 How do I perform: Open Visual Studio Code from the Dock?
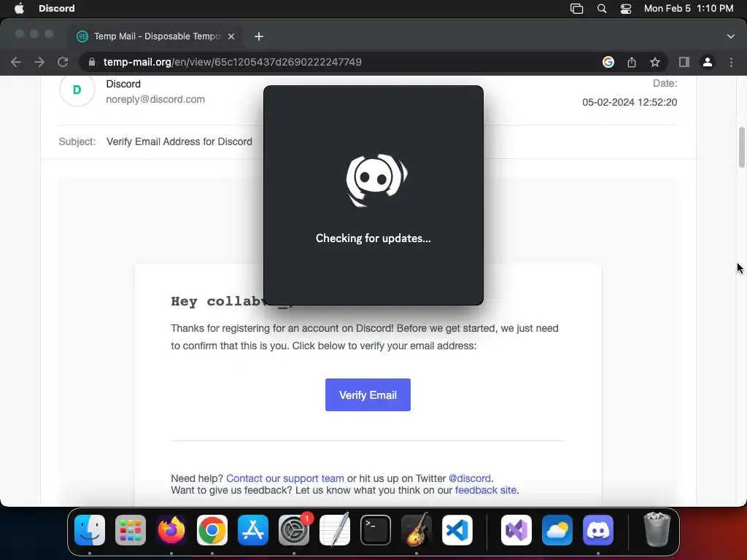coord(457,530)
